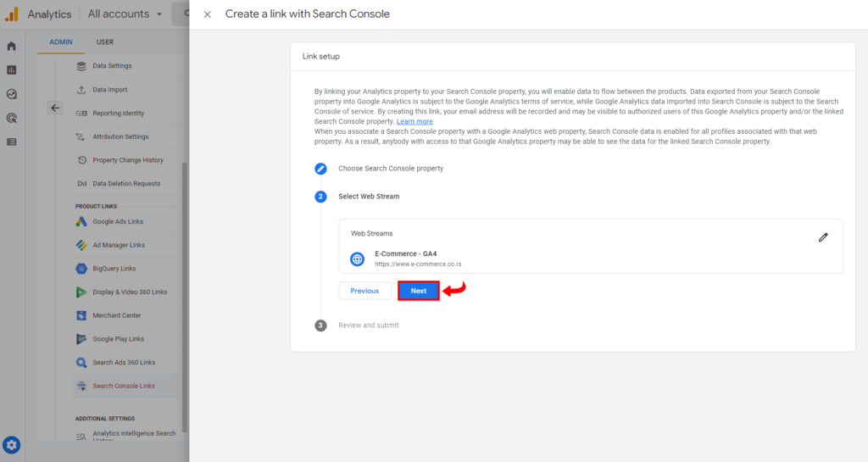Click the Admin gear icon at bottom left
The width and height of the screenshot is (868, 462).
pyautogui.click(x=11, y=445)
